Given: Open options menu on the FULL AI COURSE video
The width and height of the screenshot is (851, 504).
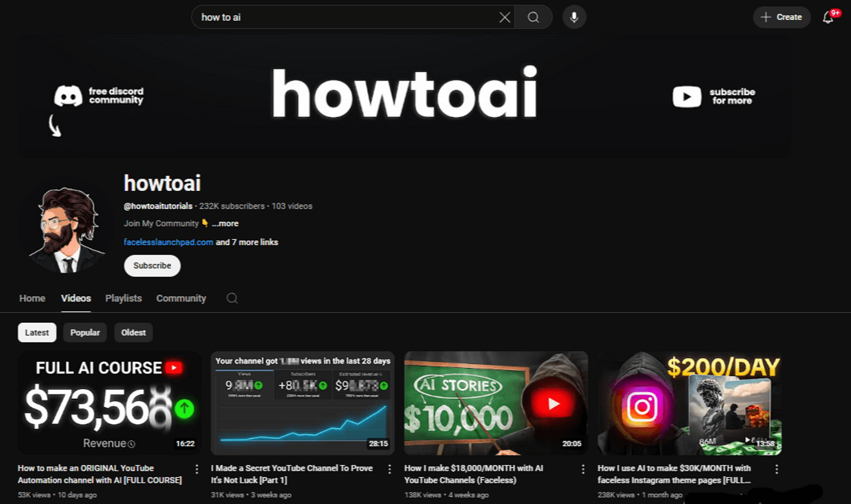Looking at the screenshot, I should 196,469.
